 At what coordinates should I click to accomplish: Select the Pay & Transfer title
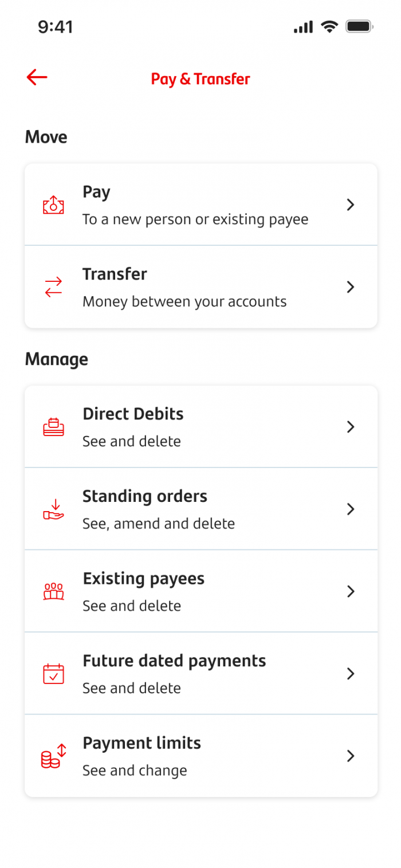pyautogui.click(x=200, y=78)
